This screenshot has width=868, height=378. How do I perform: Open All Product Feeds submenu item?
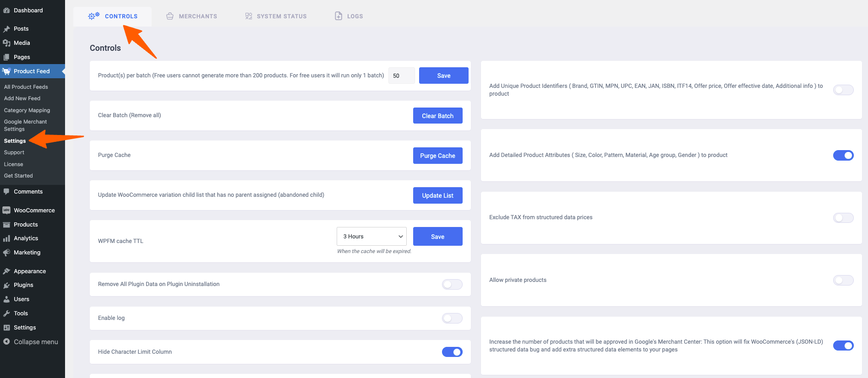pos(26,87)
